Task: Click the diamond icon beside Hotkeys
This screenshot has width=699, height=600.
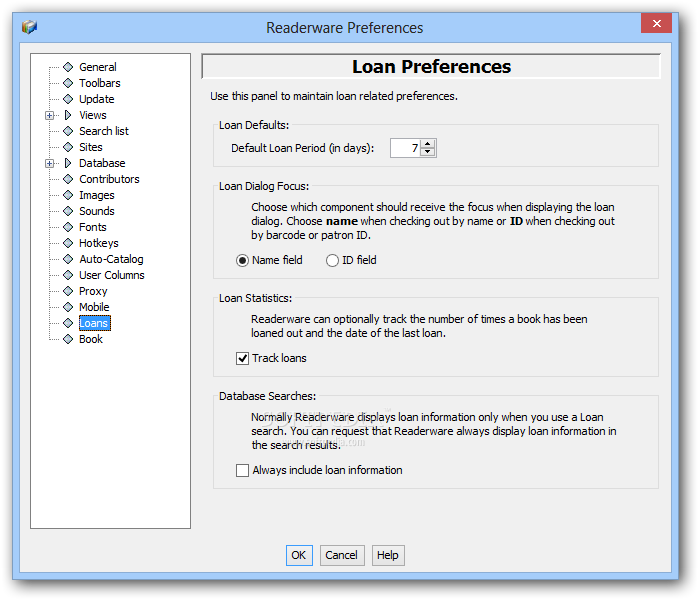Action: point(68,243)
